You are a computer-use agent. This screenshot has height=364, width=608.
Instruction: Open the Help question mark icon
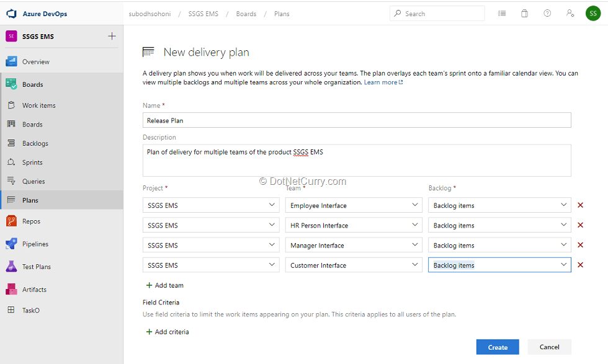click(547, 14)
